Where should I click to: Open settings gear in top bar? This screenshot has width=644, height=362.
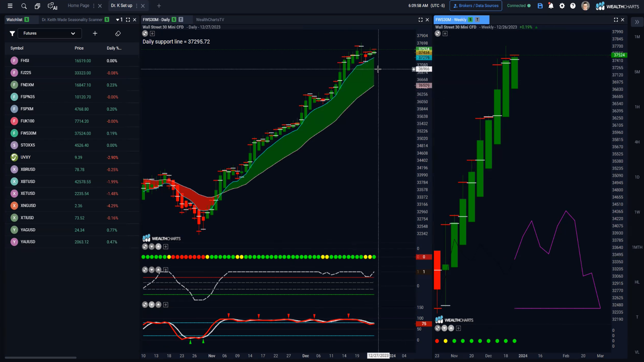pyautogui.click(x=562, y=6)
